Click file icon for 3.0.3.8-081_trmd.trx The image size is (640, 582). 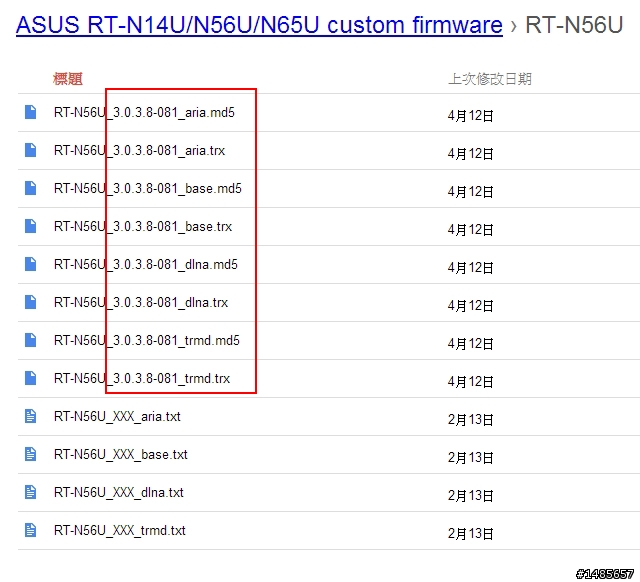coord(31,378)
